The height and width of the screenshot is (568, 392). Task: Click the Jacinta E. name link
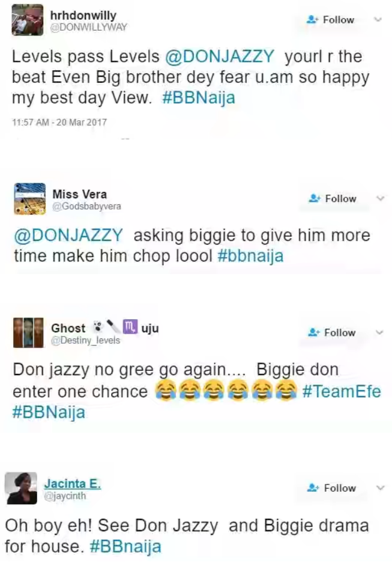coord(73,484)
